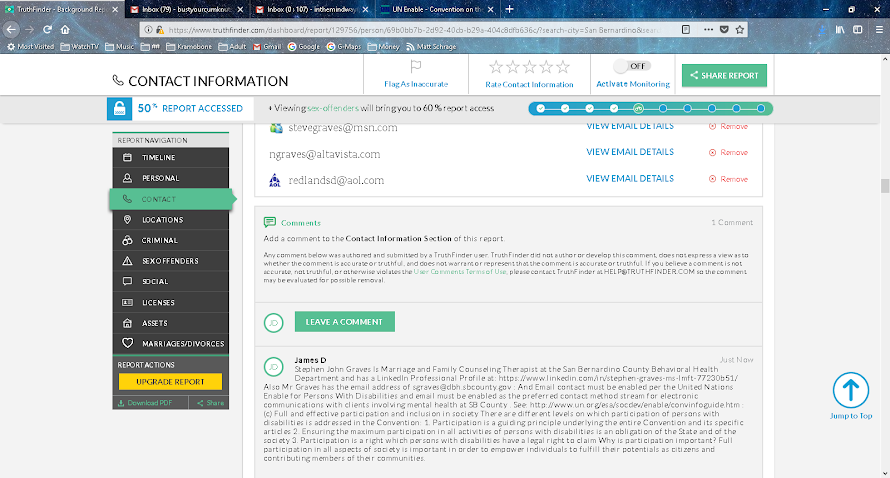890x478 pixels.
Task: Click the SHARE REPORT button
Action: pos(724,76)
